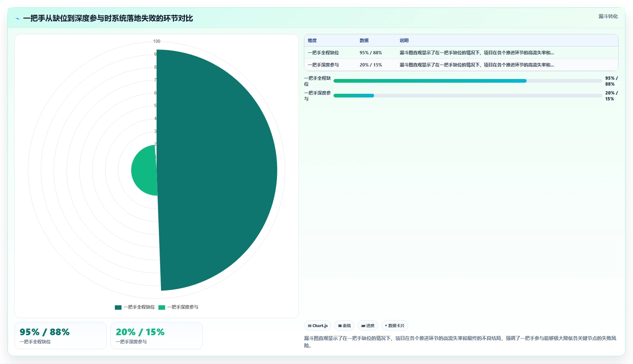The height and width of the screenshot is (364, 633).
Task: Click the chart title heading text
Action: [x=108, y=18]
